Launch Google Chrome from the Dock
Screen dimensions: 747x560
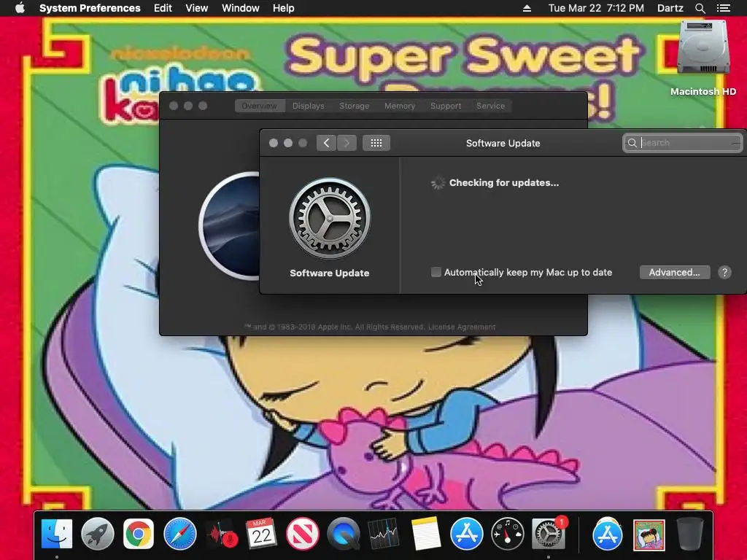click(x=139, y=534)
